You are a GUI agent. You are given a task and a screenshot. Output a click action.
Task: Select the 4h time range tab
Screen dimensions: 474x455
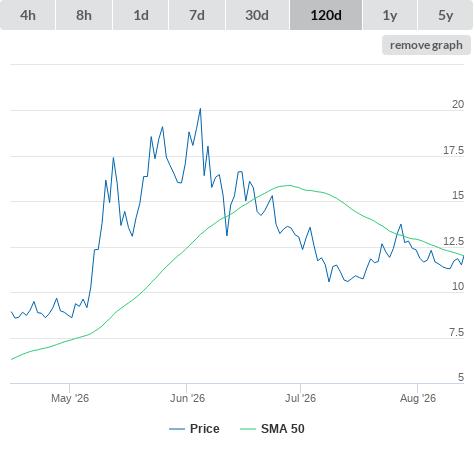click(28, 15)
